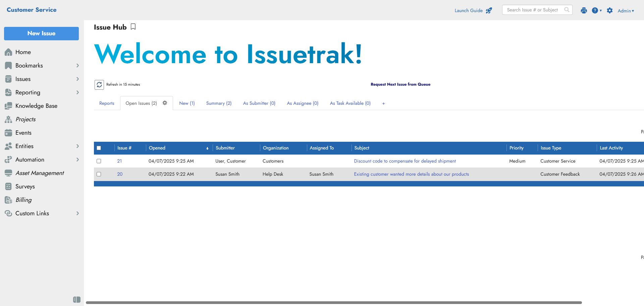This screenshot has width=644, height=306.
Task: Open the As Assignee (0) tab
Action: (x=303, y=103)
